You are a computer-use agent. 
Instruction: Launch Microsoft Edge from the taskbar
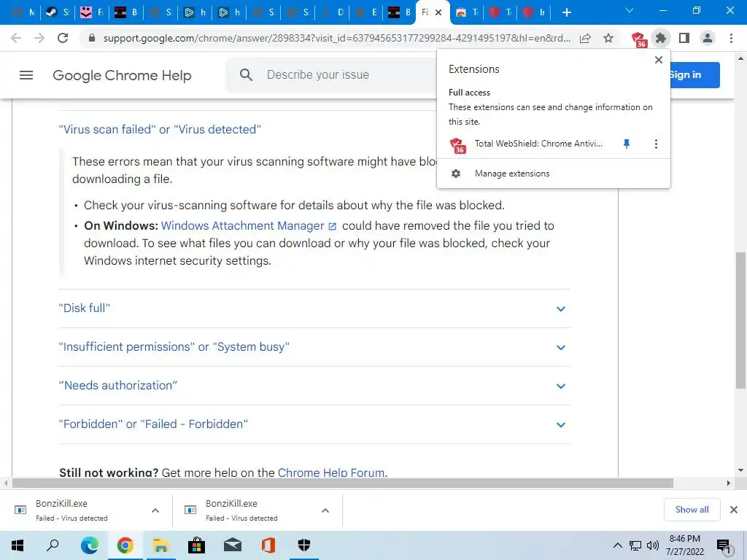[x=89, y=545]
